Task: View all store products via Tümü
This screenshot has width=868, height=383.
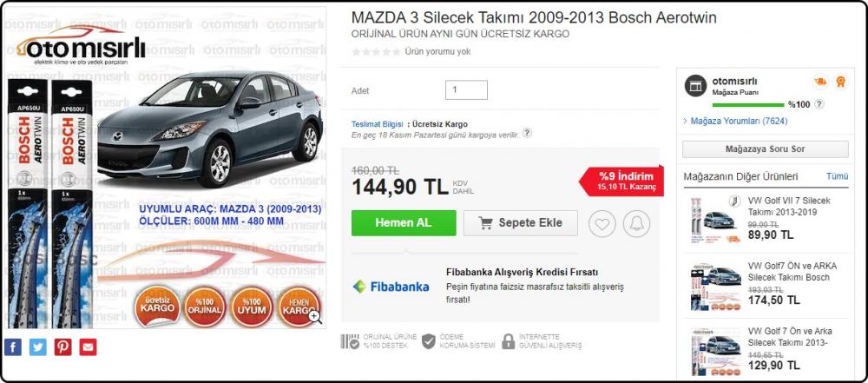Action: pos(837,176)
